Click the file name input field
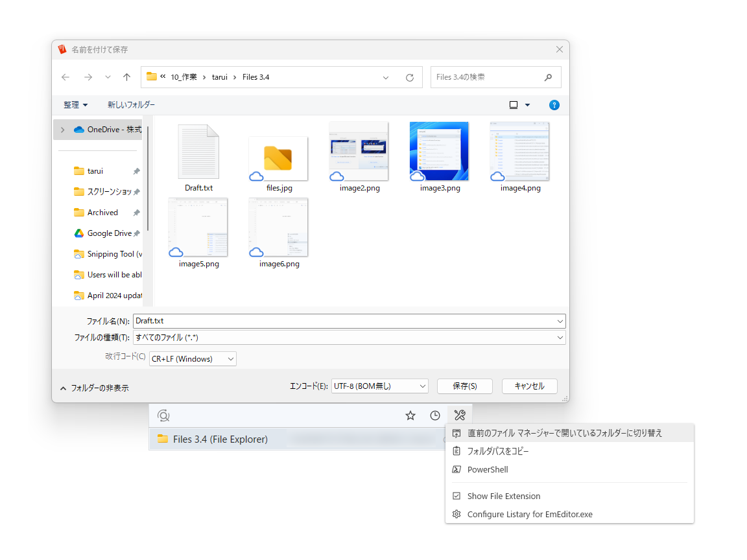This screenshot has height=560, width=747. point(344,321)
